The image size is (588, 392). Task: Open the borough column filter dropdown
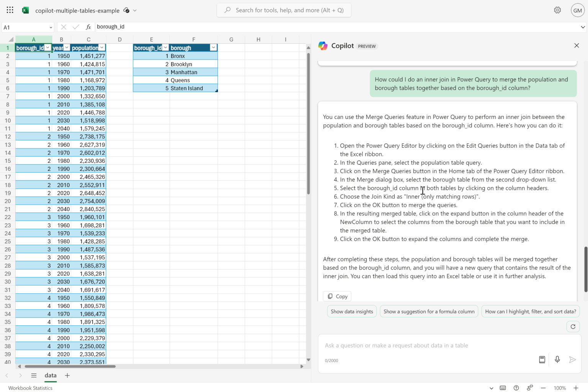click(x=213, y=47)
